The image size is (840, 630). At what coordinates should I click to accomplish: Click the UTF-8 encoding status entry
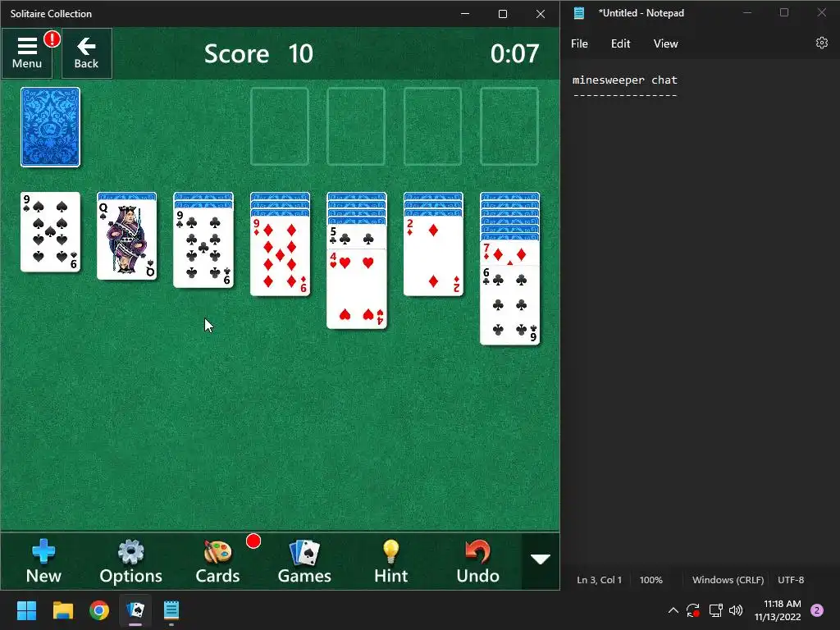click(x=791, y=580)
